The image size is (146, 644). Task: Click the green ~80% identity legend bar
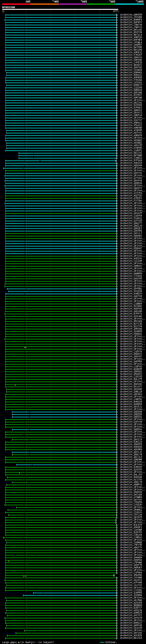(101, 4)
